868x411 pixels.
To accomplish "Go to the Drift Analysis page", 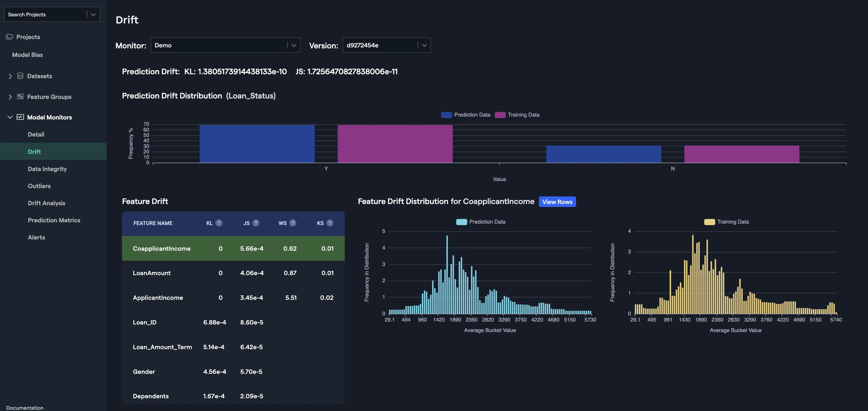I will pos(46,203).
